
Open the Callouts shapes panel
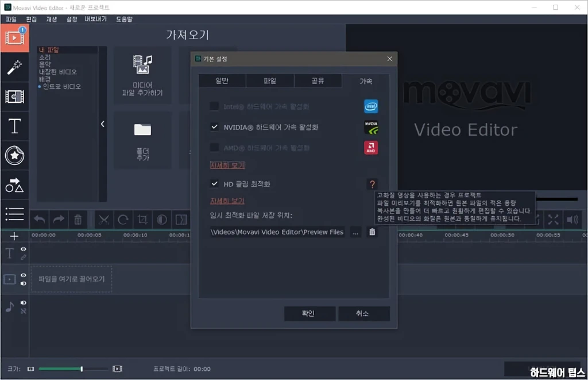point(14,185)
